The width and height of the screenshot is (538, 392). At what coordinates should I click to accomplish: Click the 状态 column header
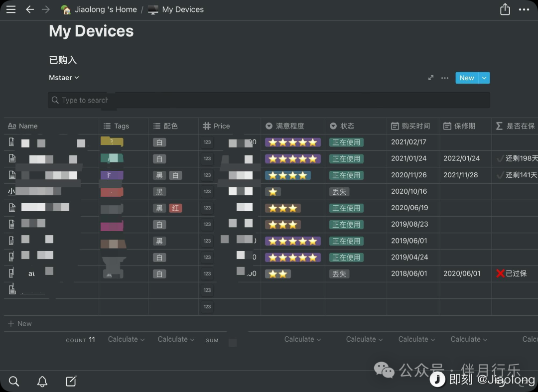pyautogui.click(x=356, y=126)
